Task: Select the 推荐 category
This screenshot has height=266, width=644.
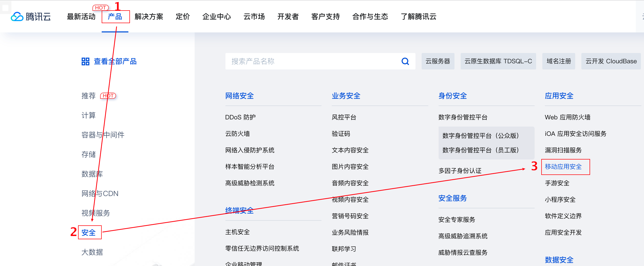Action: click(x=89, y=96)
